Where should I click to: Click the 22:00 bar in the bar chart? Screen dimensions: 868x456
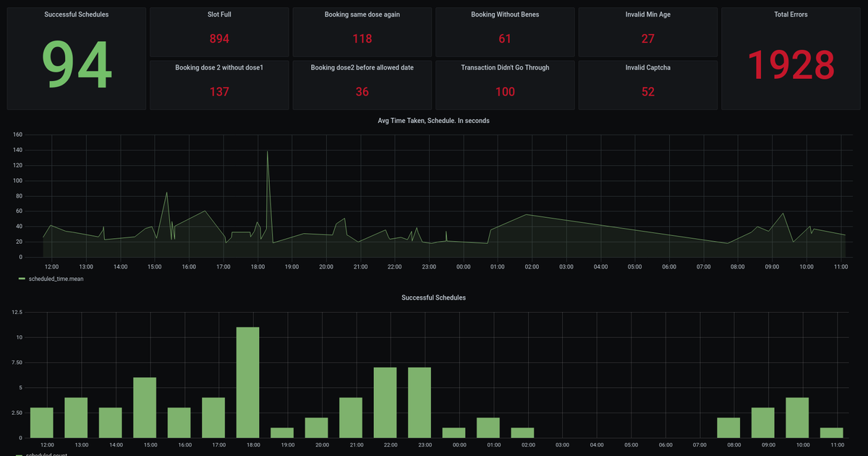(386, 402)
